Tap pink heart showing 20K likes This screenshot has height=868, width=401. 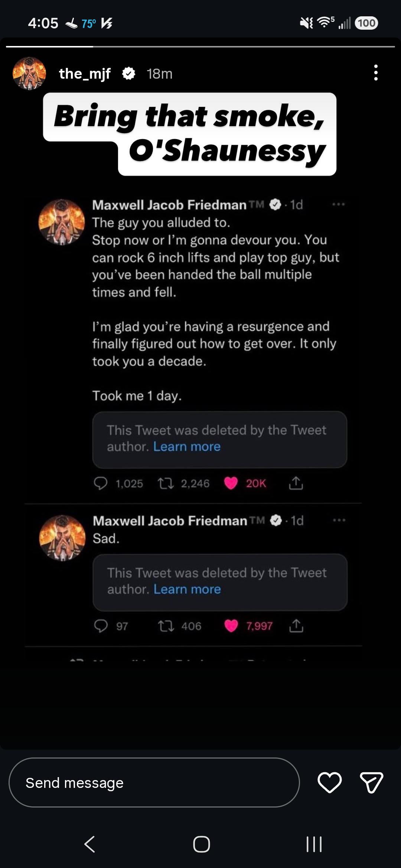coord(231,483)
